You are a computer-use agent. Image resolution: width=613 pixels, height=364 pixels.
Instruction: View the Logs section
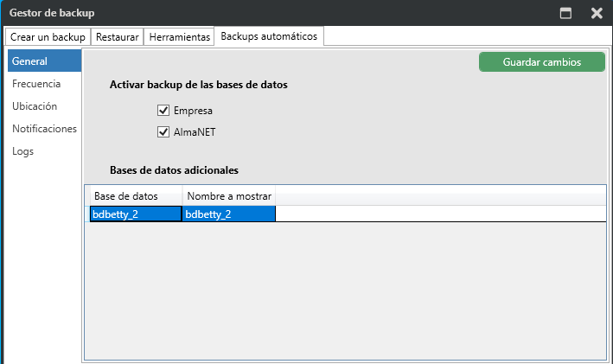coord(23,151)
